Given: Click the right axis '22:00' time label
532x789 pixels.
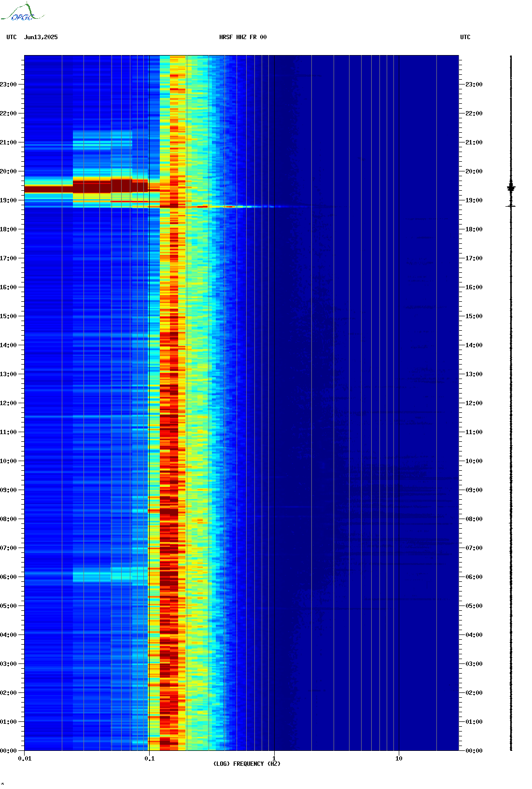Looking at the screenshot, I should (x=474, y=113).
